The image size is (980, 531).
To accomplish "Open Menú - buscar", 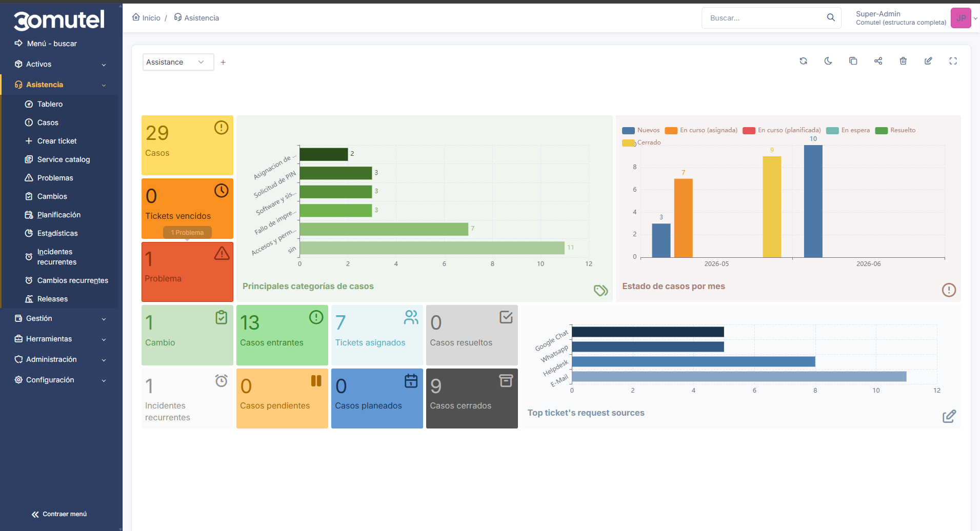I will pos(52,44).
